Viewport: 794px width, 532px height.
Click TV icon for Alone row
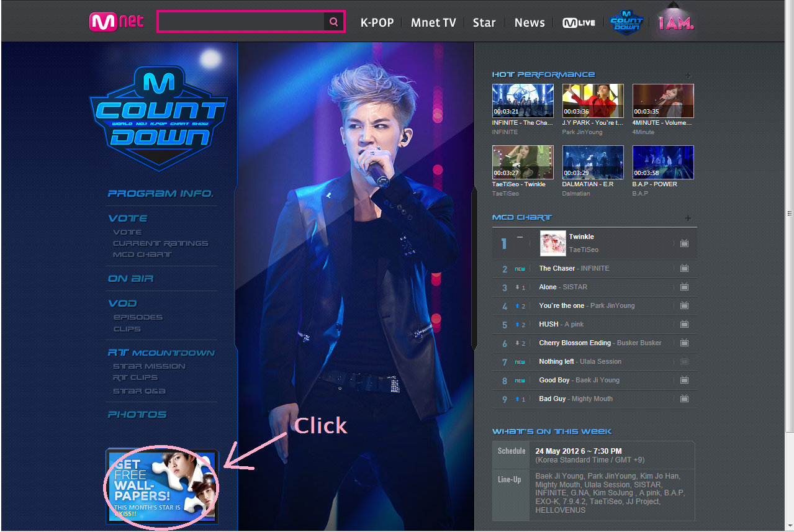click(684, 287)
